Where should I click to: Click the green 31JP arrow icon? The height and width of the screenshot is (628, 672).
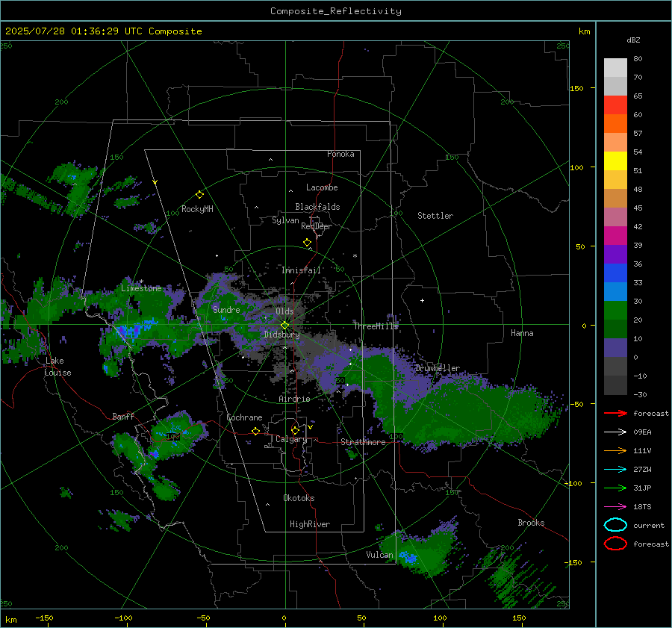615,488
